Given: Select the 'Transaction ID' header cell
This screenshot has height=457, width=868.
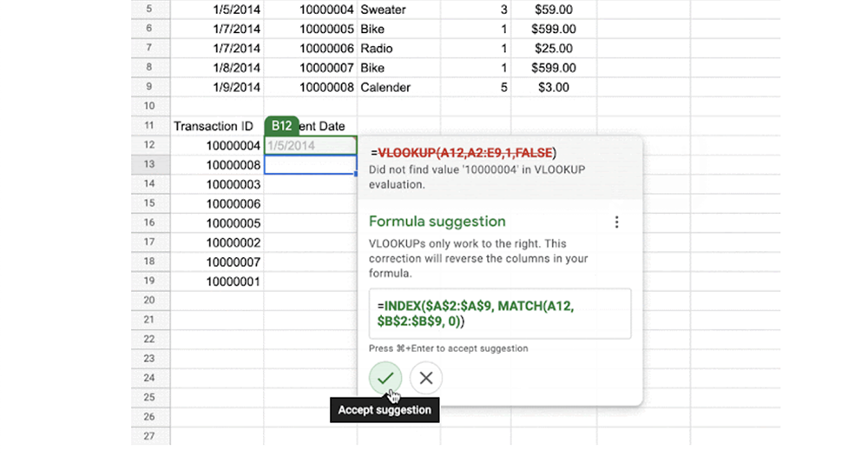Looking at the screenshot, I should (x=217, y=126).
